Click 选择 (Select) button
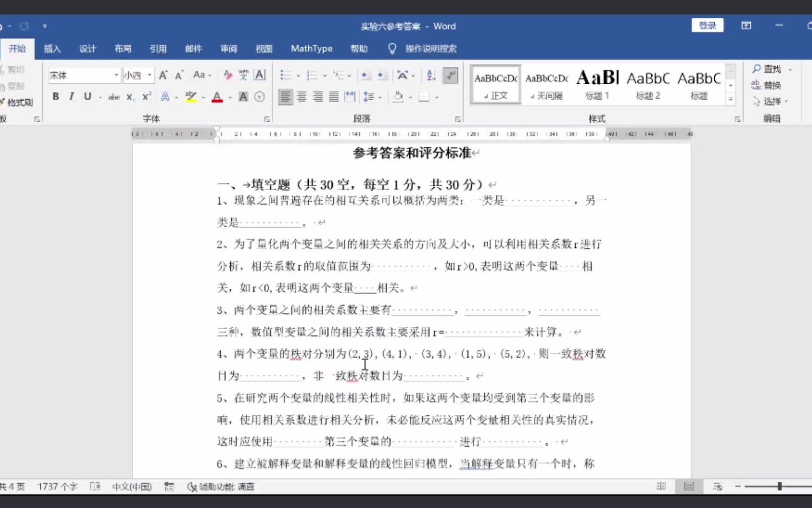Screen dimensions: 812x508 [767, 101]
